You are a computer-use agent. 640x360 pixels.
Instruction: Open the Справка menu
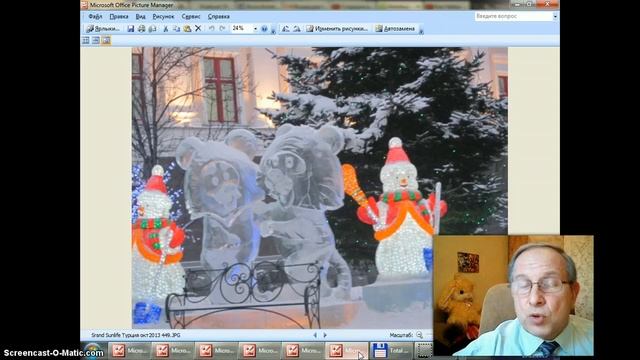tap(219, 17)
